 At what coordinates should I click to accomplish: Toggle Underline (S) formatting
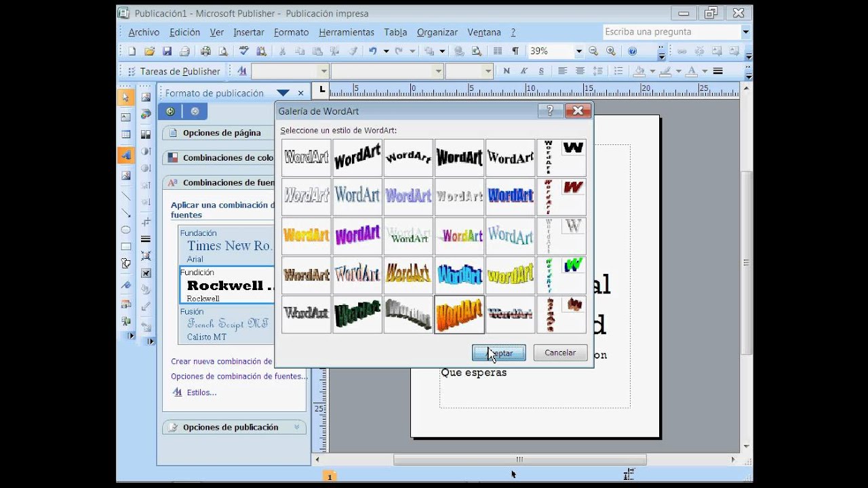(x=540, y=70)
